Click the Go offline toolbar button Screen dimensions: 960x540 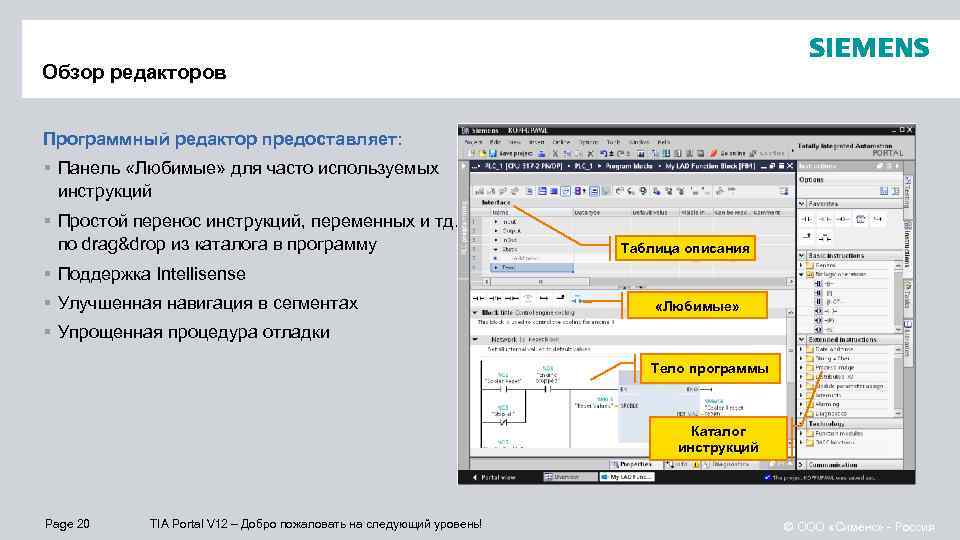click(x=767, y=154)
